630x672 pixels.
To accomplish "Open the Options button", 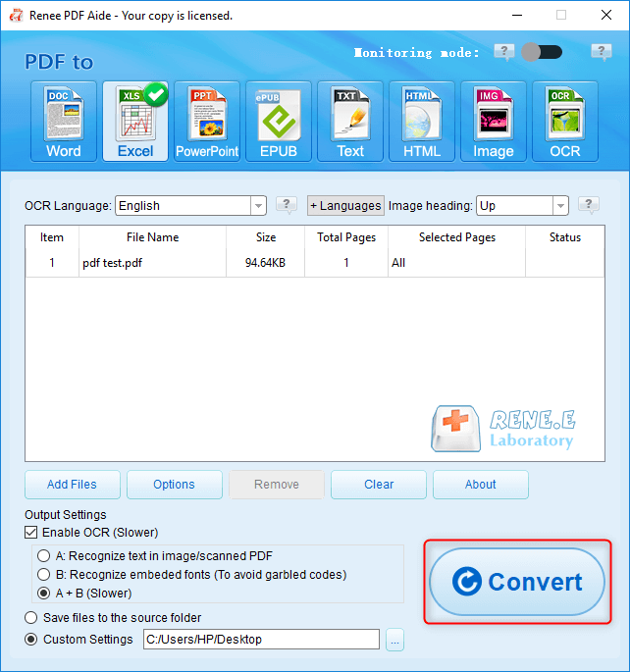I will (x=175, y=485).
